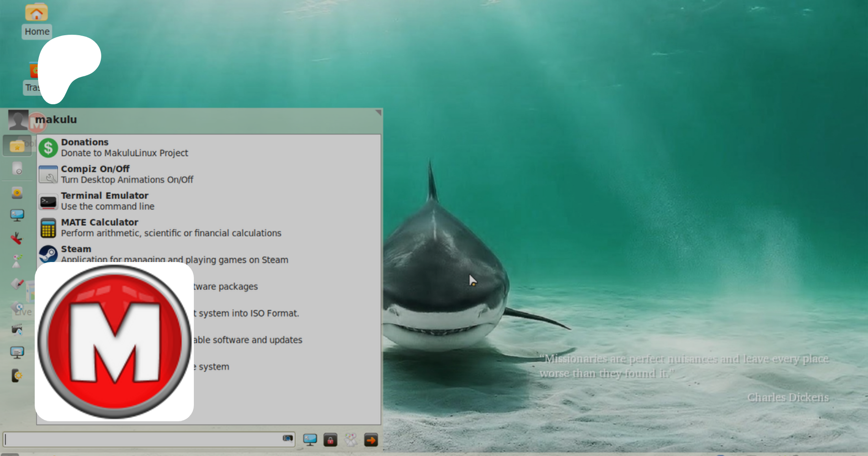This screenshot has height=456, width=868.
Task: Open the red Swiss knife accessories category
Action: tap(17, 238)
